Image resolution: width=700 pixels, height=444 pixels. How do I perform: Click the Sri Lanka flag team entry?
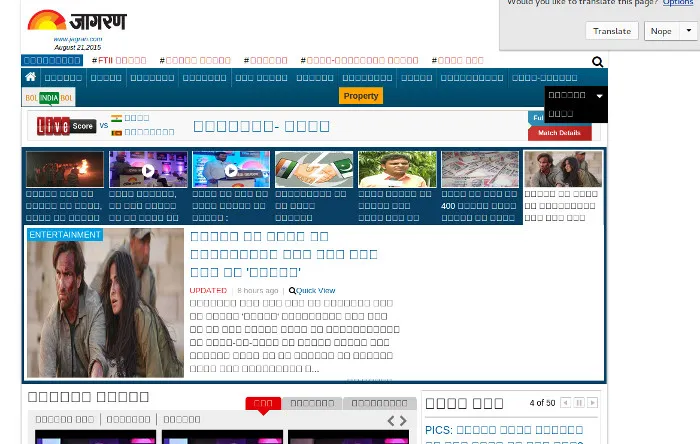[x=143, y=132]
